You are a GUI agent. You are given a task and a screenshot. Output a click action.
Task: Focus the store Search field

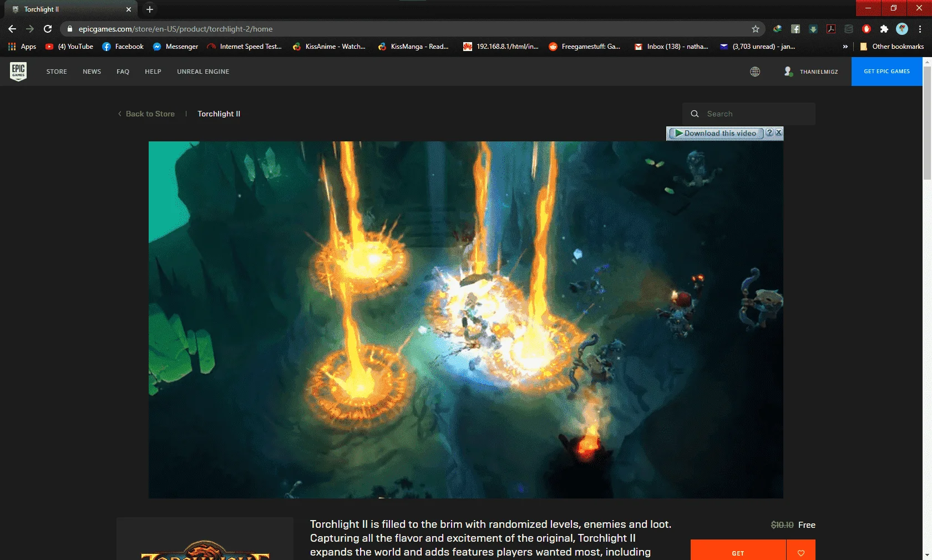pyautogui.click(x=749, y=114)
